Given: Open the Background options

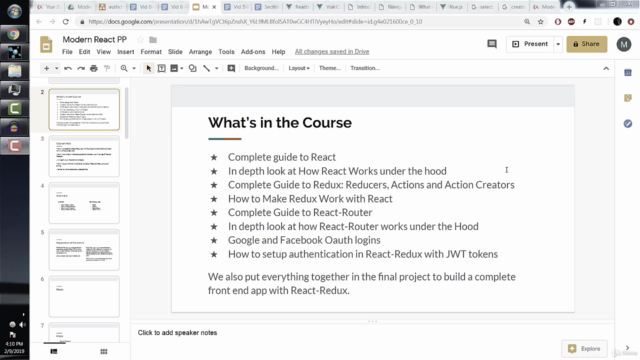Looking at the screenshot, I should pyautogui.click(x=261, y=68).
